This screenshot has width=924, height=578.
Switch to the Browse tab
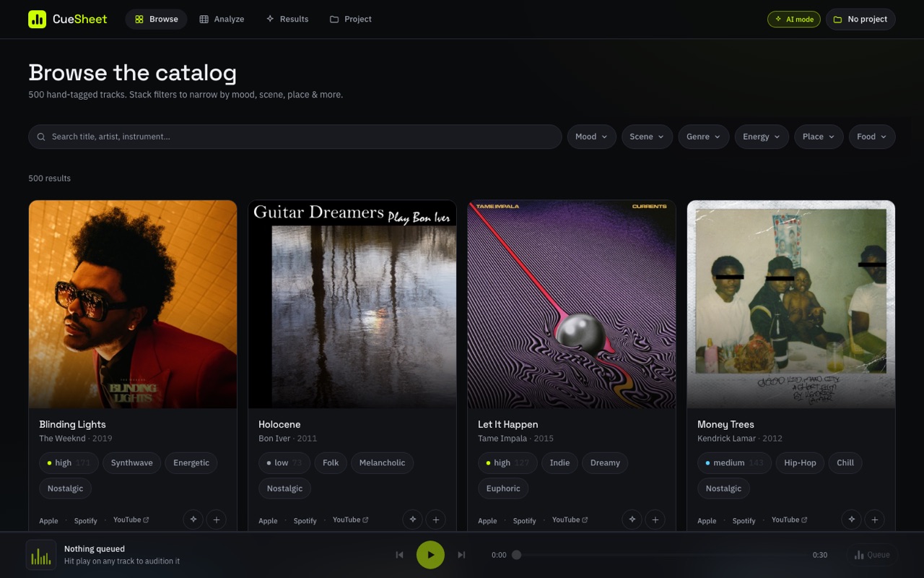tap(156, 20)
